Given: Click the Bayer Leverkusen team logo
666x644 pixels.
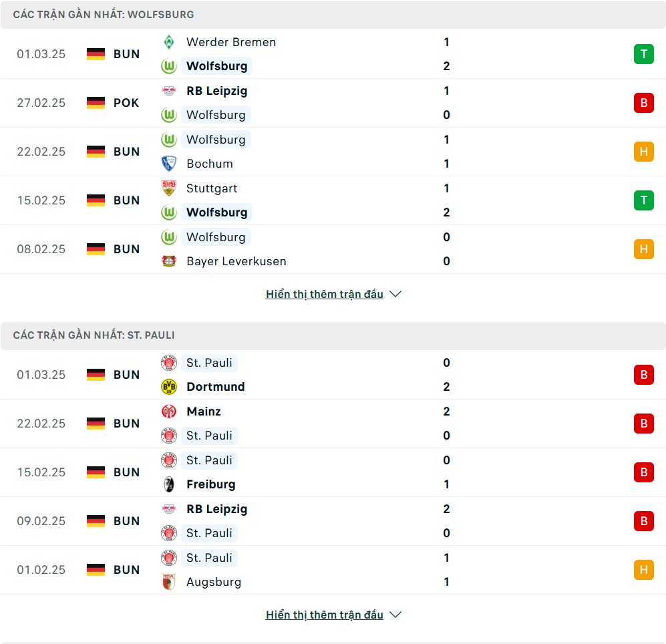Looking at the screenshot, I should pyautogui.click(x=169, y=261).
